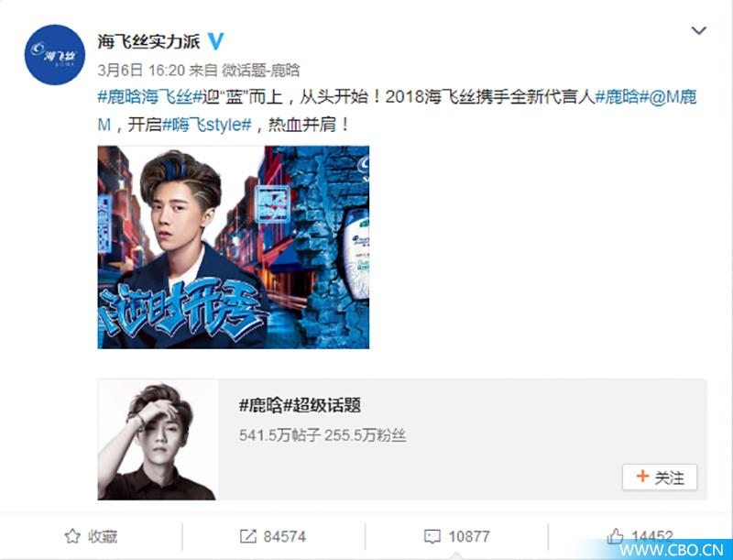This screenshot has width=733, height=560.
Task: Follow the super topic with +关注 button
Action: pos(660,478)
